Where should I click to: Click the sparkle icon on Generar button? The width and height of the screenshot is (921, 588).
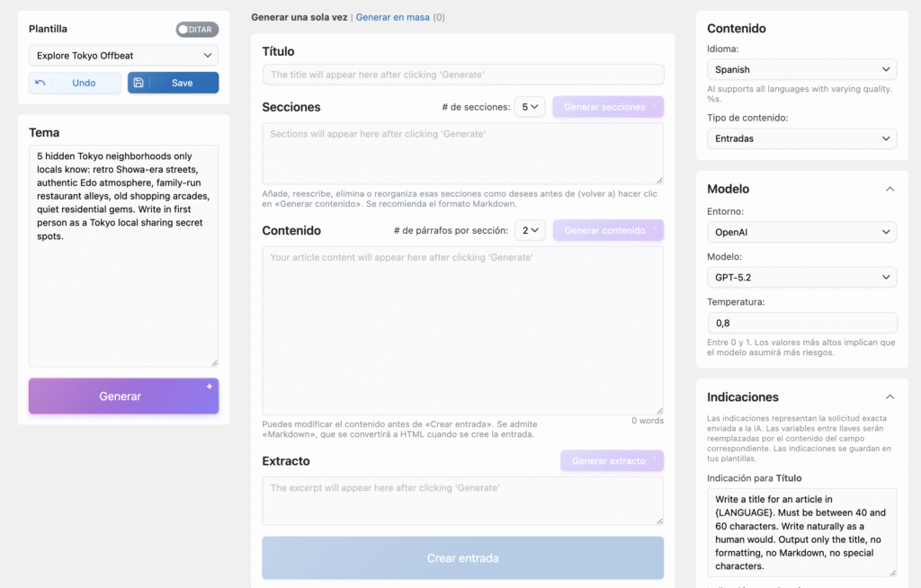point(210,387)
